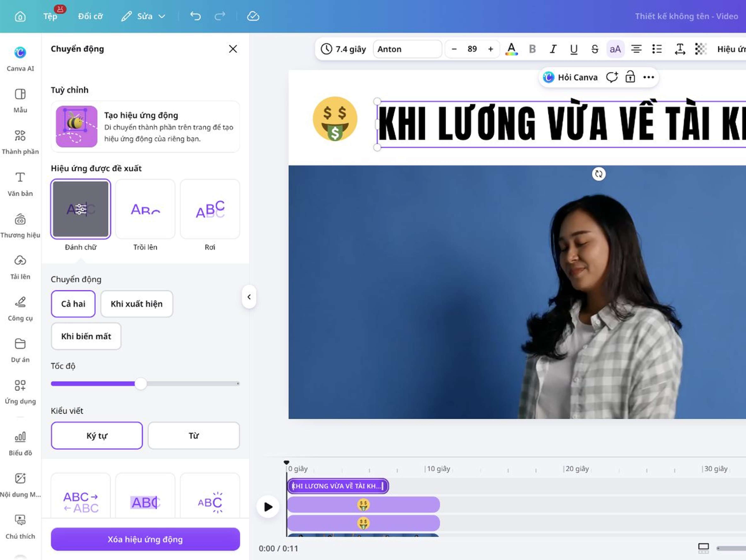This screenshot has height=560, width=746.
Task: Open Tạo hiệu ứng động custom animation card
Action: 145,126
